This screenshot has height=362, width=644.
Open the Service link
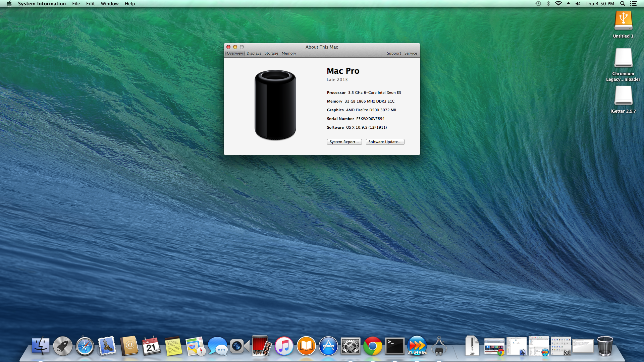pyautogui.click(x=411, y=53)
